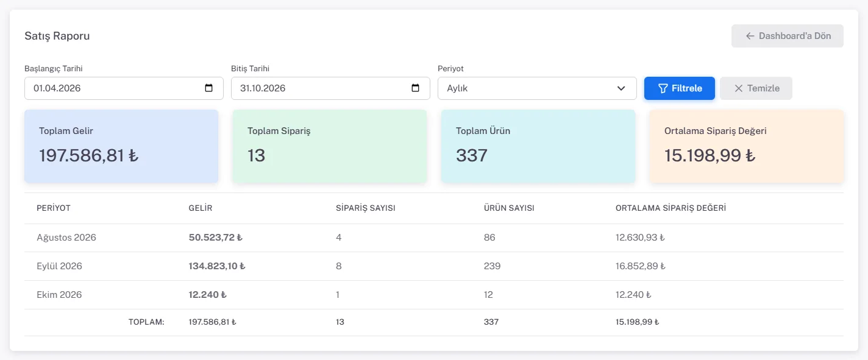Click the Ekim 2026 revenue cell

click(208, 295)
